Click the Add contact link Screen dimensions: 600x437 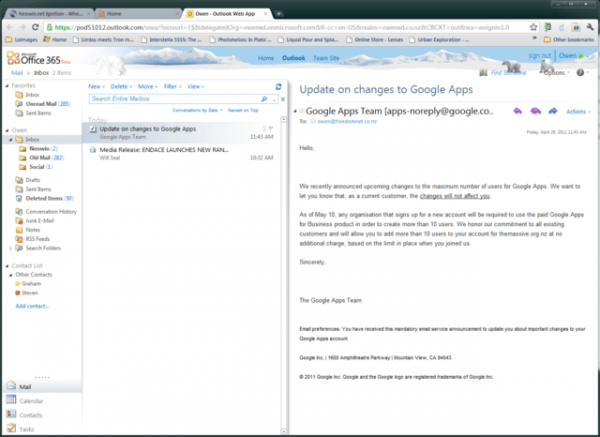32,306
